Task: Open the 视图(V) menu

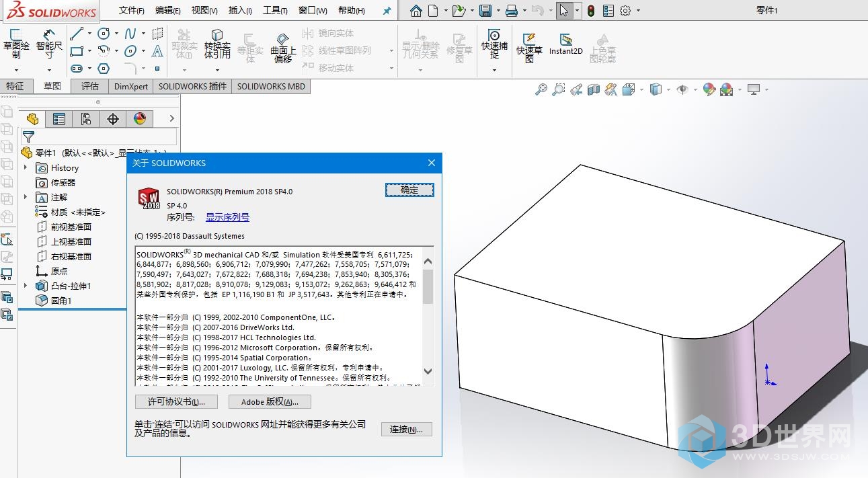Action: pyautogui.click(x=204, y=11)
